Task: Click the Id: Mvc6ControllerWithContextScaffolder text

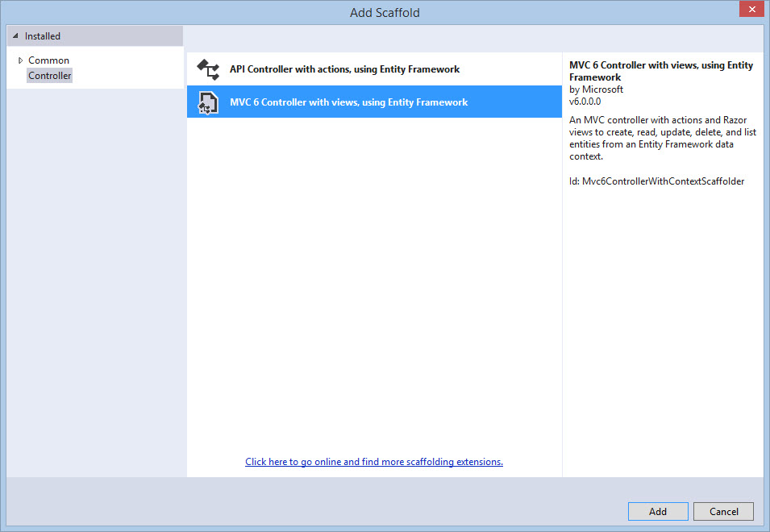Action: coord(656,181)
